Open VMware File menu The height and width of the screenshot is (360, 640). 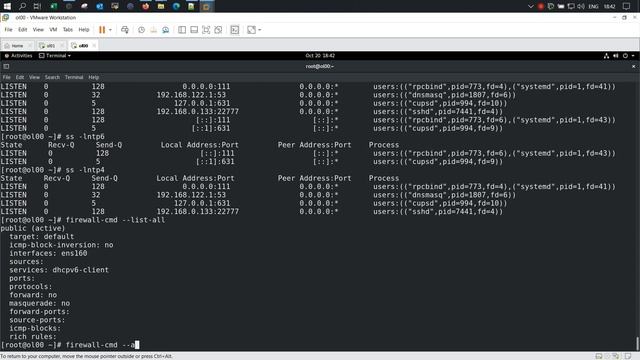click(x=8, y=30)
